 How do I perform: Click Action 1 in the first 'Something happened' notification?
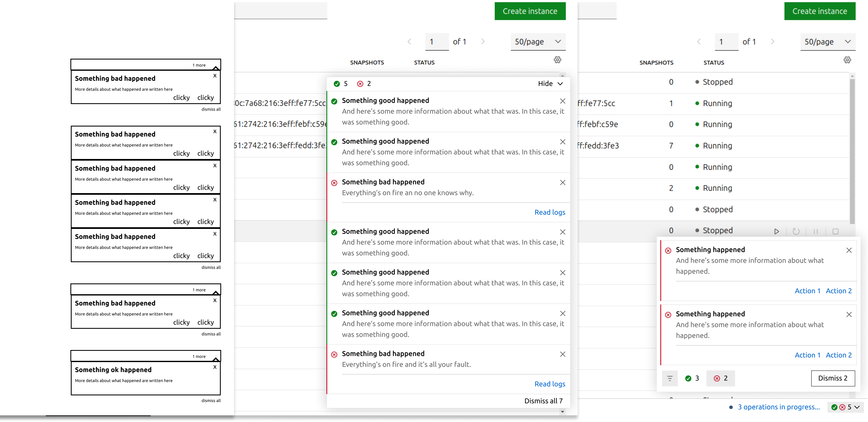[x=807, y=291]
